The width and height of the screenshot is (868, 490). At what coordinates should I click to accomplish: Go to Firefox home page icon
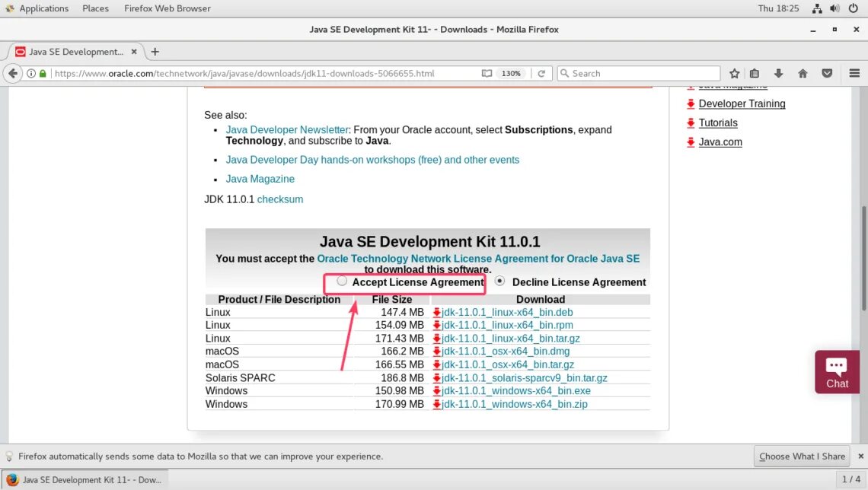(x=803, y=73)
